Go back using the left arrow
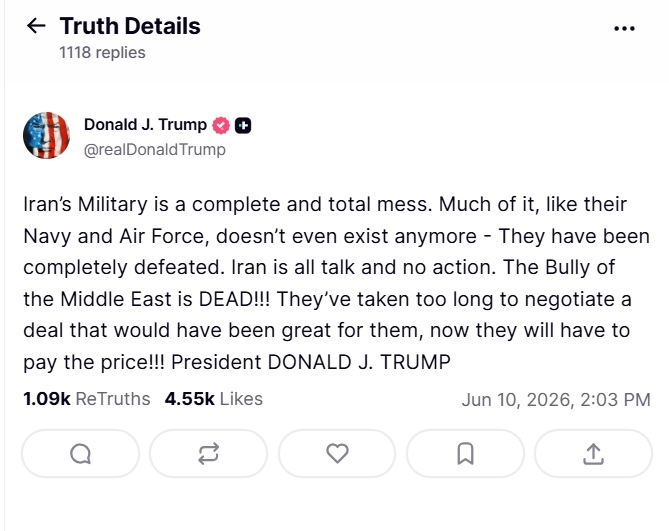 36,26
